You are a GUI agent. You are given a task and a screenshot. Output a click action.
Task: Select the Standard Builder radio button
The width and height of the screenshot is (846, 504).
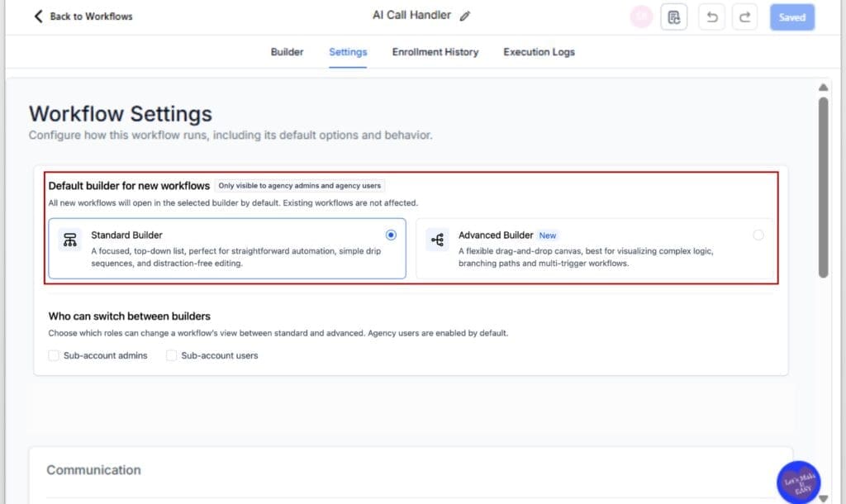click(391, 235)
